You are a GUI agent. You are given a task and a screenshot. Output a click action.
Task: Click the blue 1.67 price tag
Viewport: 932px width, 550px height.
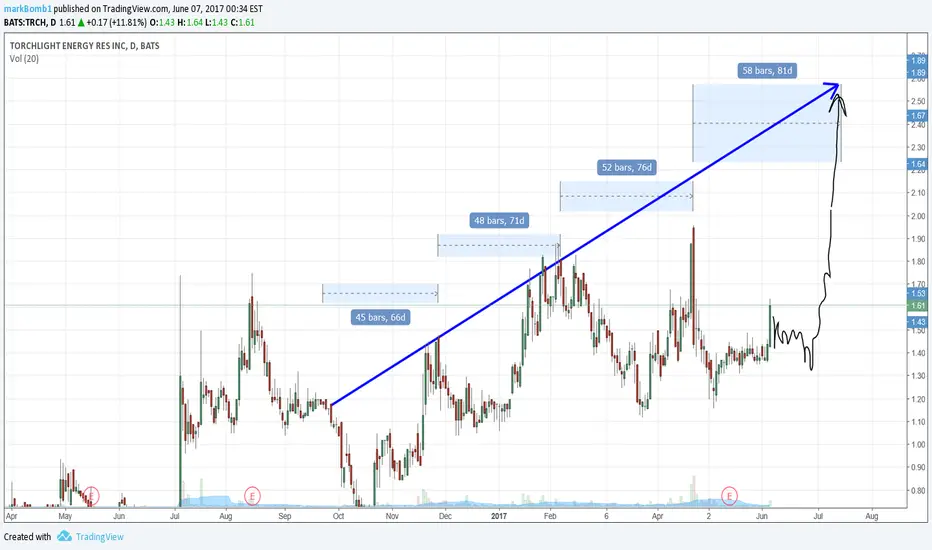pyautogui.click(x=918, y=115)
